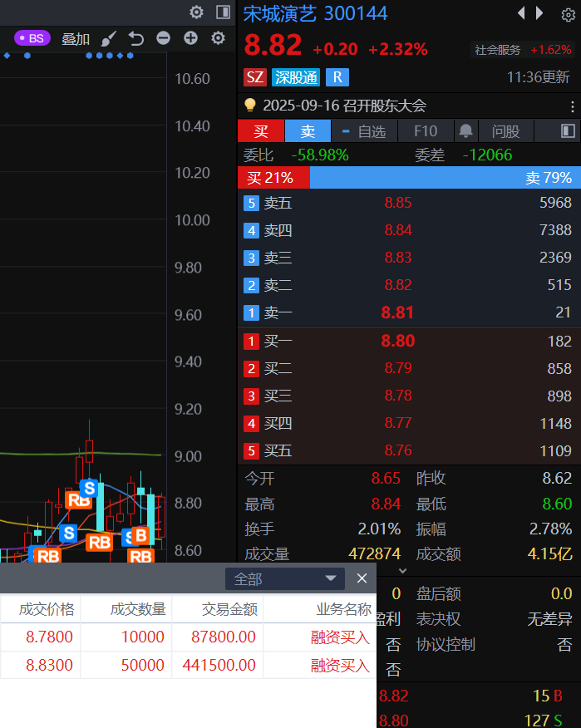Open chart settings gear above the BS toolbar
This screenshot has width=581, height=728.
[196, 12]
